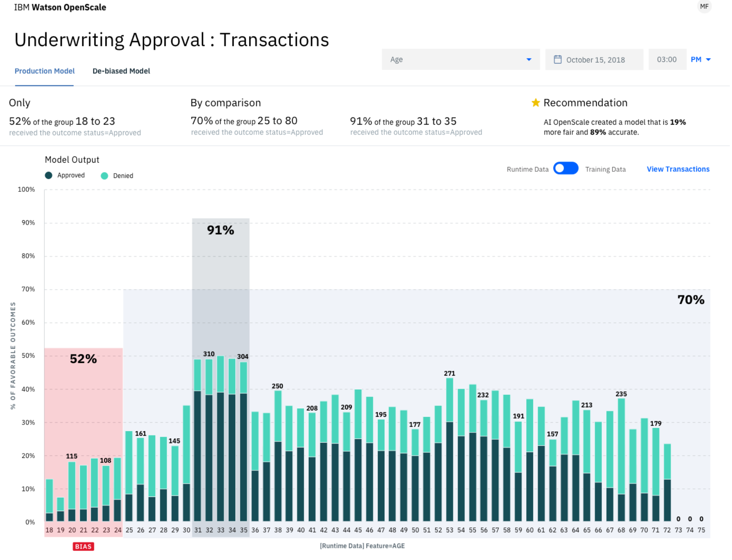Switch to the De-biased Model tab
The height and width of the screenshot is (560, 732).
tap(121, 71)
